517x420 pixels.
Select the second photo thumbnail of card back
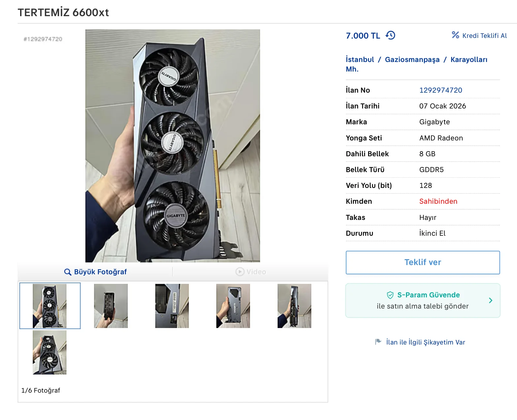111,306
